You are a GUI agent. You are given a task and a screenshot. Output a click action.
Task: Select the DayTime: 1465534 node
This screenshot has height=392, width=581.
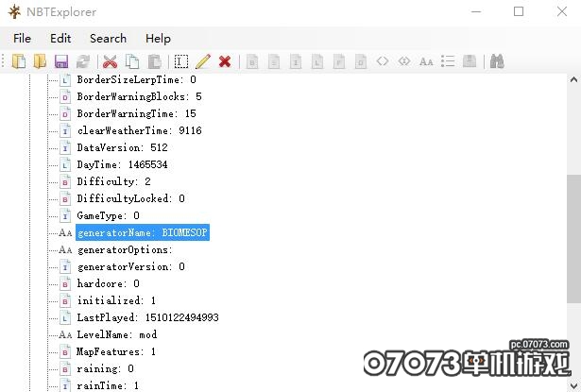[122, 164]
